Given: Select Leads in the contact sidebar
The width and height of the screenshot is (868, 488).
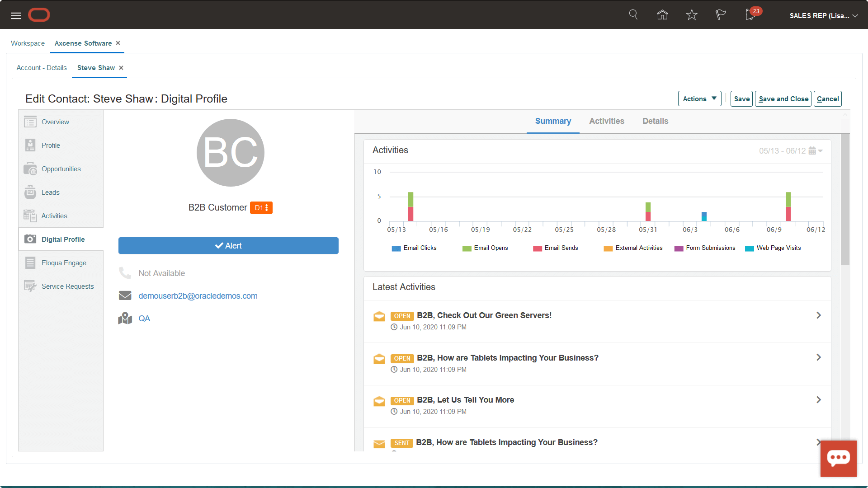Looking at the screenshot, I should pyautogui.click(x=50, y=192).
